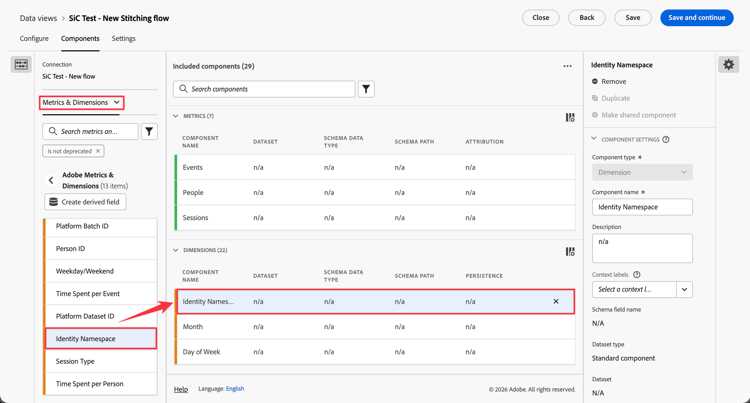The image size is (750, 403).
Task: Select the Events metric row
Action: pyautogui.click(x=375, y=167)
